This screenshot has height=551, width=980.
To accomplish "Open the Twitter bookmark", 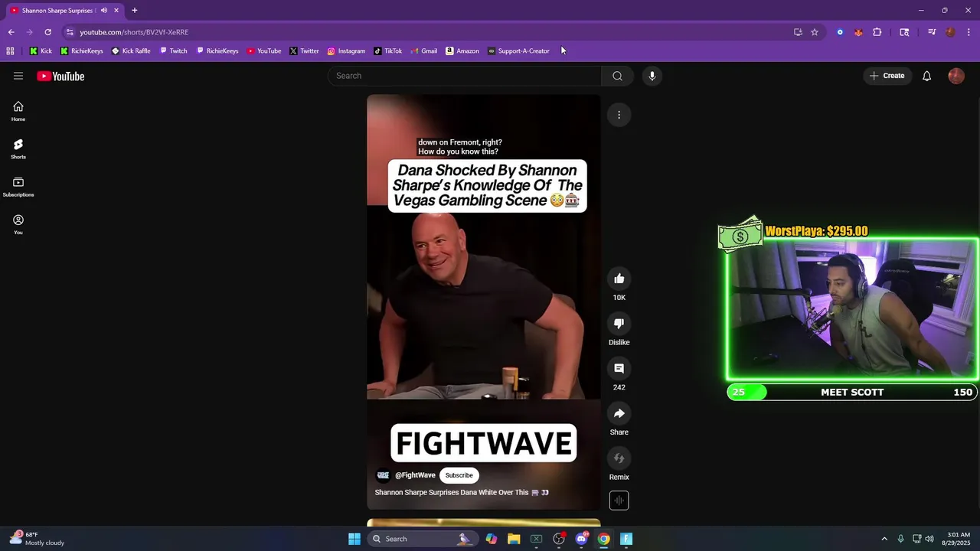I will (x=304, y=51).
